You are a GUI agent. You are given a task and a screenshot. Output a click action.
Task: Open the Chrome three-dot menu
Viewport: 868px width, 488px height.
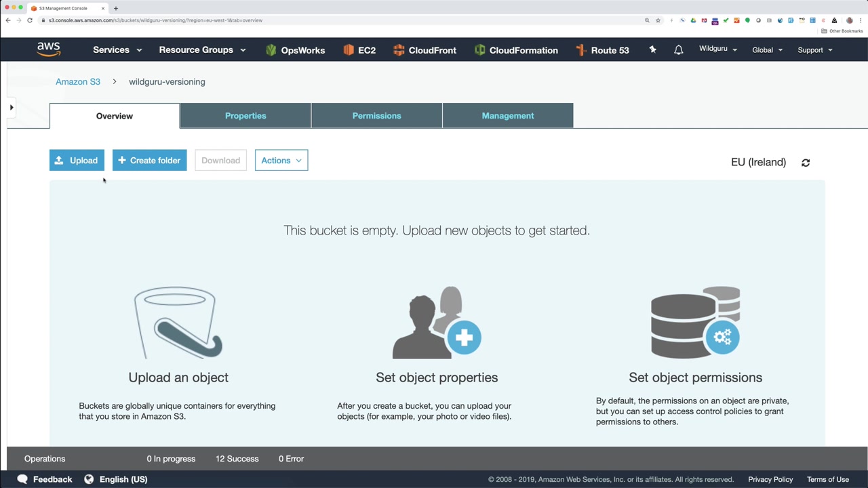860,20
